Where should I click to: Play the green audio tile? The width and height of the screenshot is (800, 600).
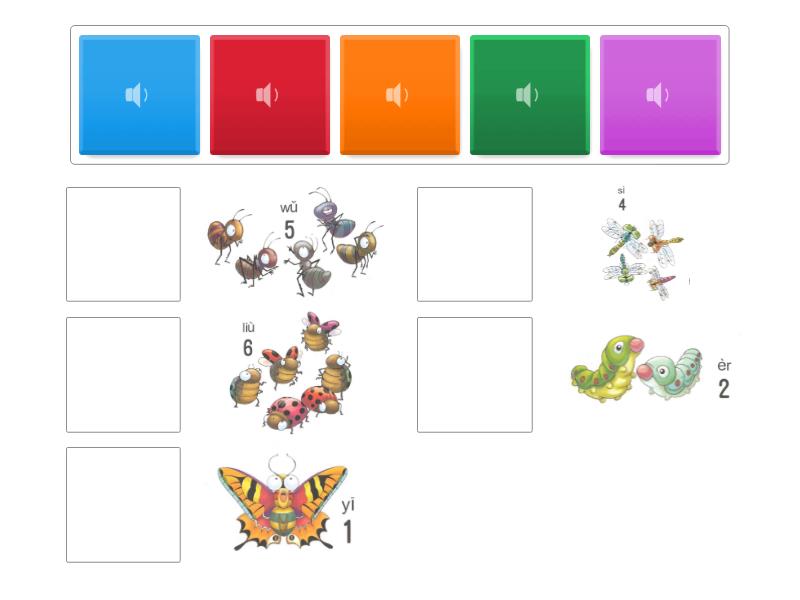tap(530, 95)
